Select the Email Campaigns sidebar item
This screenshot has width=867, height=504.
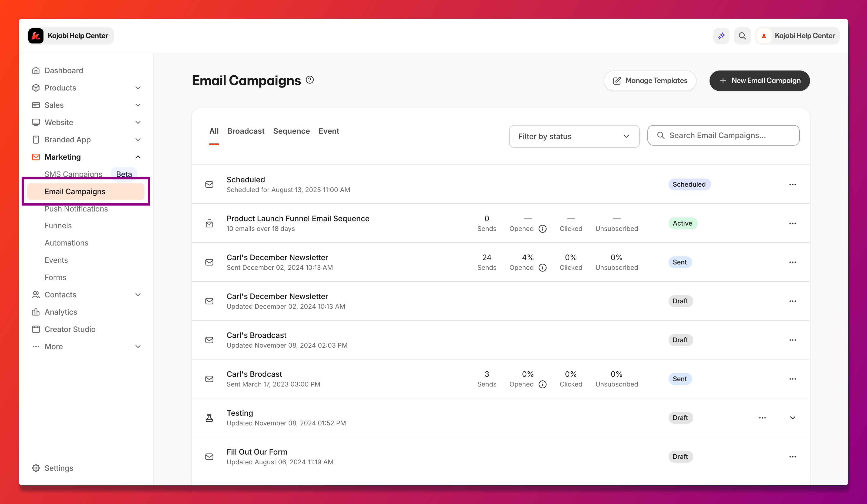point(86,191)
